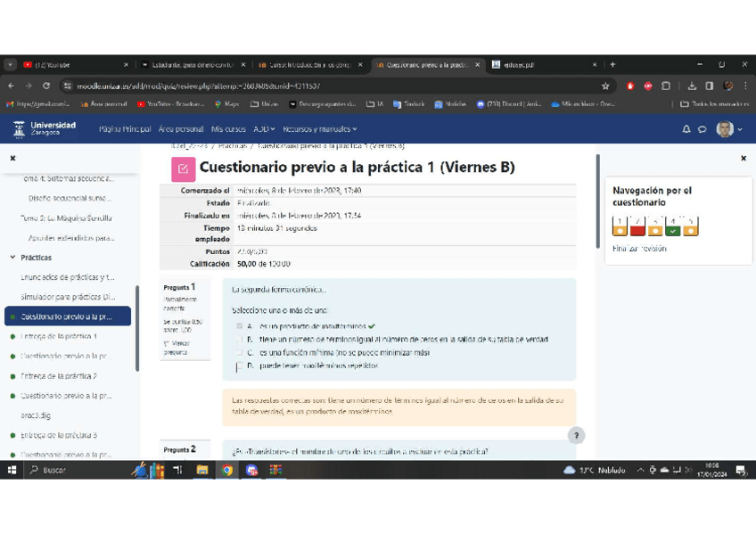This screenshot has width=756, height=534.
Task: Open Chrome from the taskbar
Action: click(226, 470)
